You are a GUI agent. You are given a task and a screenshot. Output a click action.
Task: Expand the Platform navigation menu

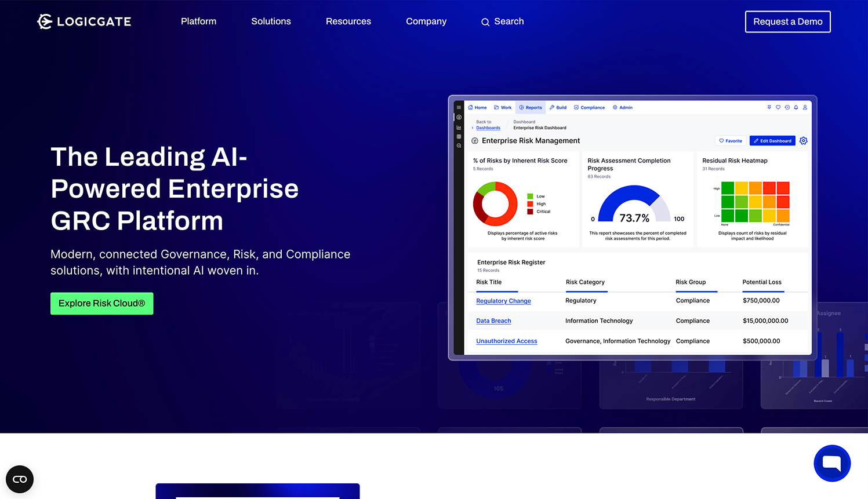pos(198,21)
